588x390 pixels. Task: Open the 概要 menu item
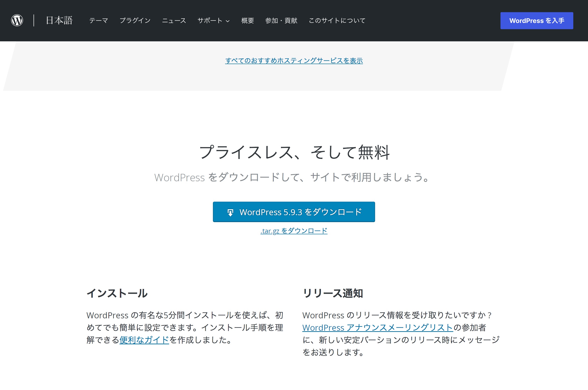(247, 21)
